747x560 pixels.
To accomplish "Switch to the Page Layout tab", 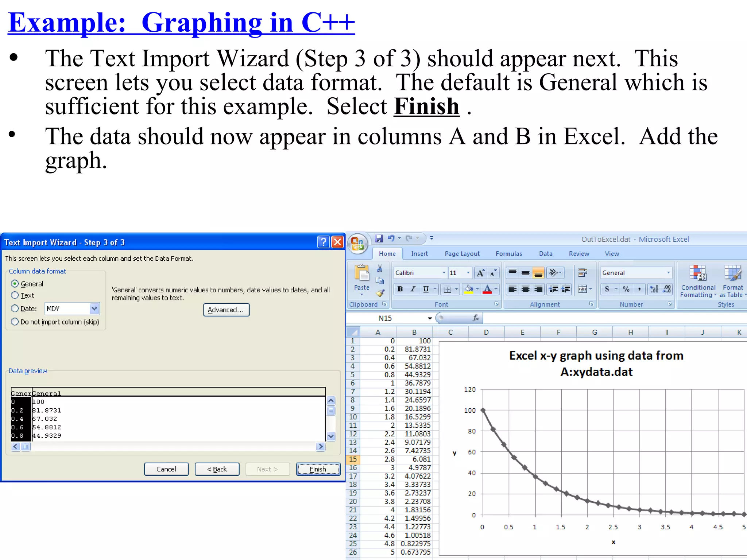I will (462, 254).
